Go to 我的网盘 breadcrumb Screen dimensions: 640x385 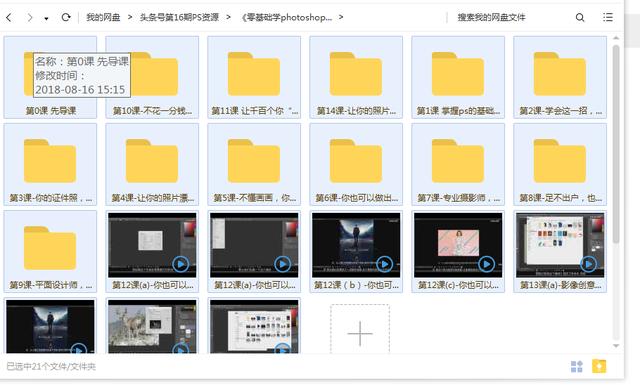point(103,17)
